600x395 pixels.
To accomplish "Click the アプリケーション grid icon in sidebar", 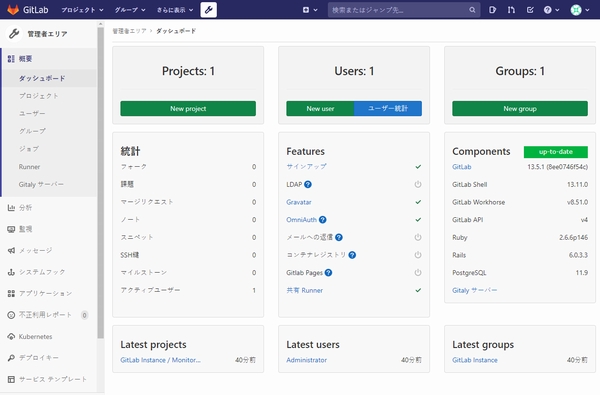I will tap(11, 293).
